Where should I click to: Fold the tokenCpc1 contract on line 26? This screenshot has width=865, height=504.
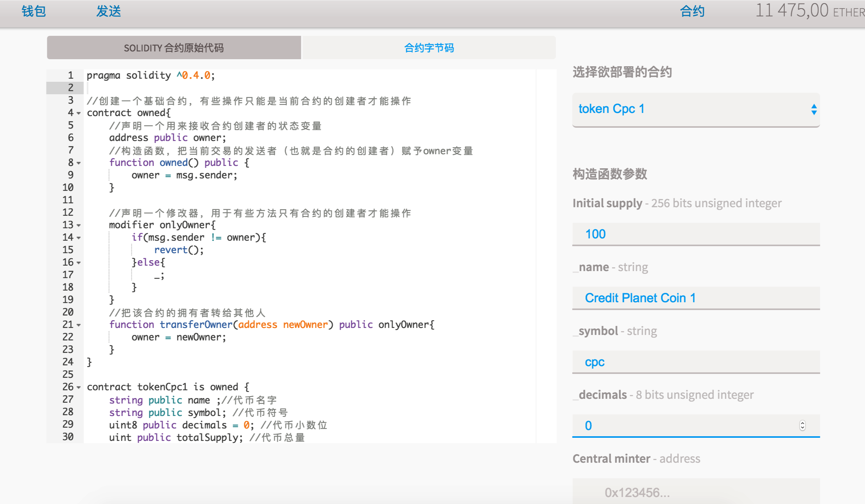[79, 388]
